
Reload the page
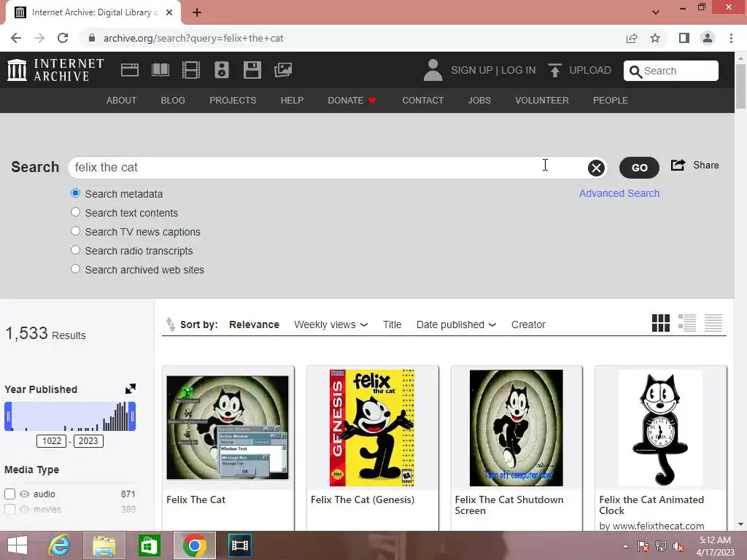click(x=63, y=38)
